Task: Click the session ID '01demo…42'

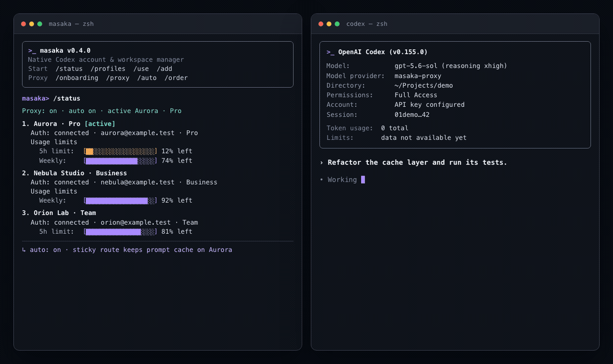Action: click(x=412, y=115)
